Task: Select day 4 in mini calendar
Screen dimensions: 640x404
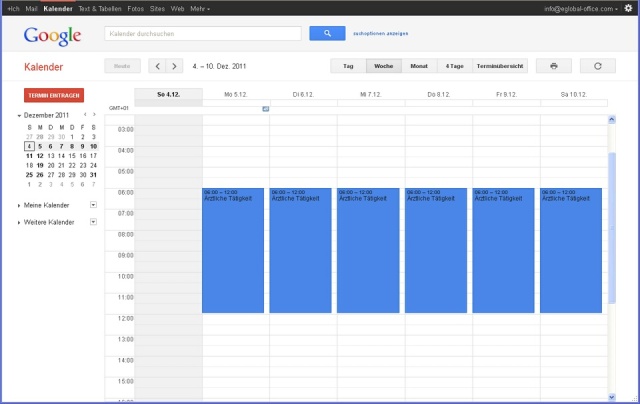Action: click(29, 146)
